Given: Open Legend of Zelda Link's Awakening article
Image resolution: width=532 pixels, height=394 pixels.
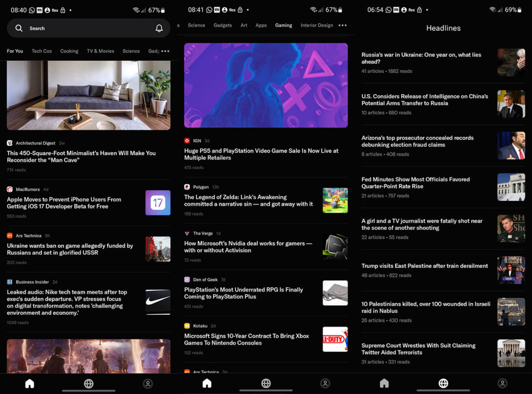Looking at the screenshot, I should point(248,200).
